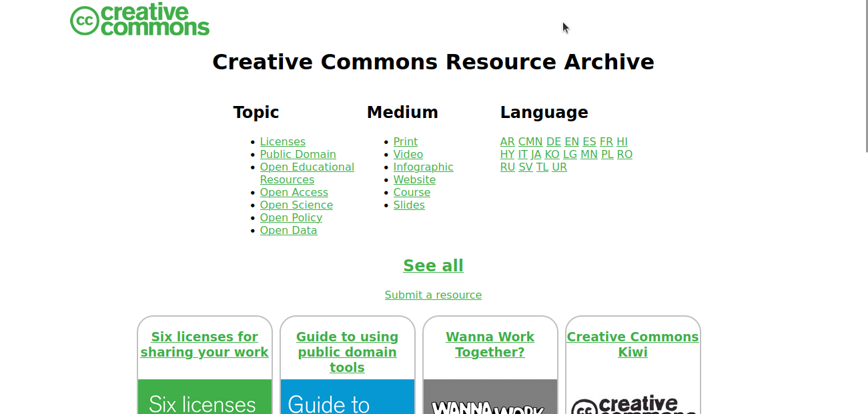Choose the Infographic medium link

coord(424,167)
